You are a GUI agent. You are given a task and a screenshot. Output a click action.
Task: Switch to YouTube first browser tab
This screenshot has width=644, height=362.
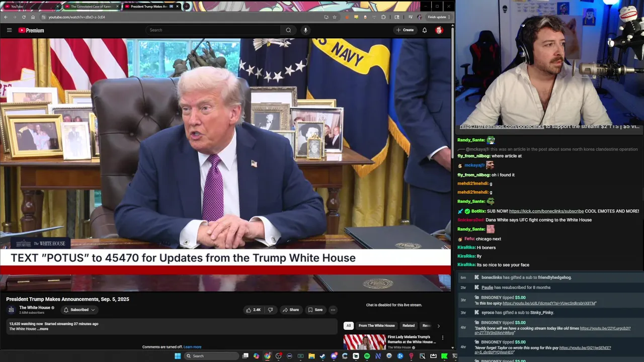[x=30, y=7]
